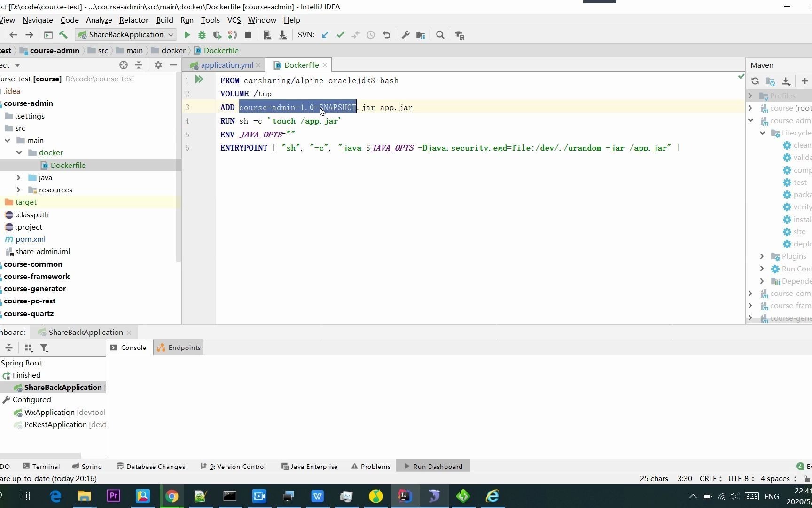Click the SVN Update Project arrow
The height and width of the screenshot is (508, 812).
(x=325, y=35)
